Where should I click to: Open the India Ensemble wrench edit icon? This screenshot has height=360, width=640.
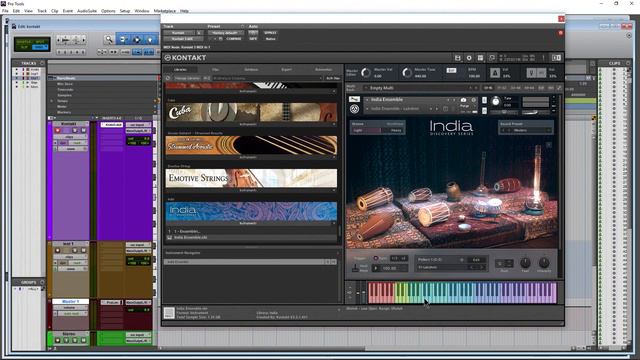tap(354, 99)
